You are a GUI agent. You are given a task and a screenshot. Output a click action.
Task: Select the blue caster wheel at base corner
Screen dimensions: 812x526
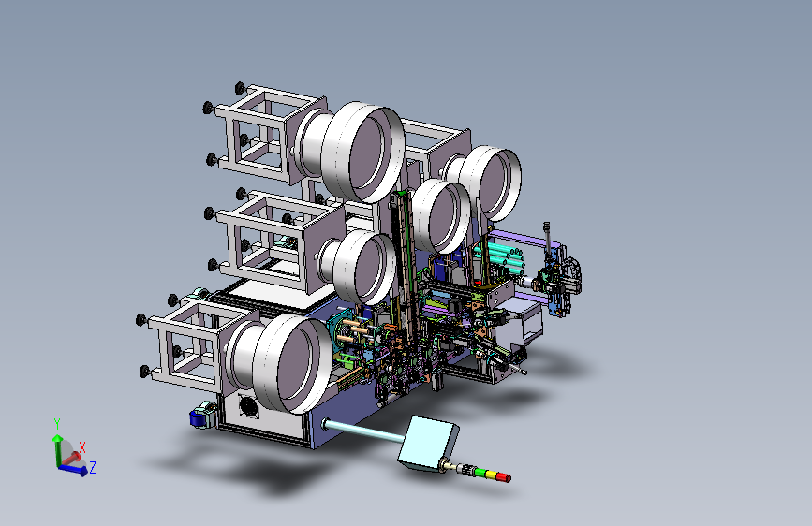(x=199, y=418)
